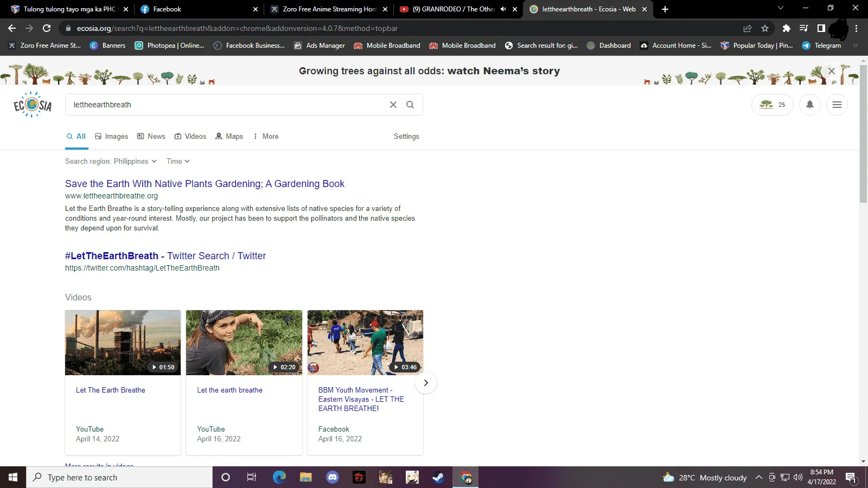The height and width of the screenshot is (488, 868).
Task: Click the browser address bar URL
Action: tap(237, 28)
